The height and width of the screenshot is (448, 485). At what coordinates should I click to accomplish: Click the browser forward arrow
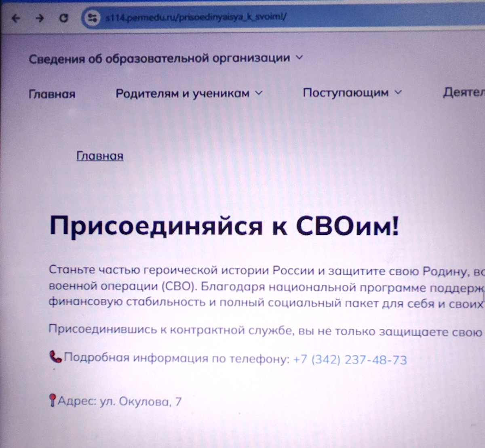(x=40, y=18)
